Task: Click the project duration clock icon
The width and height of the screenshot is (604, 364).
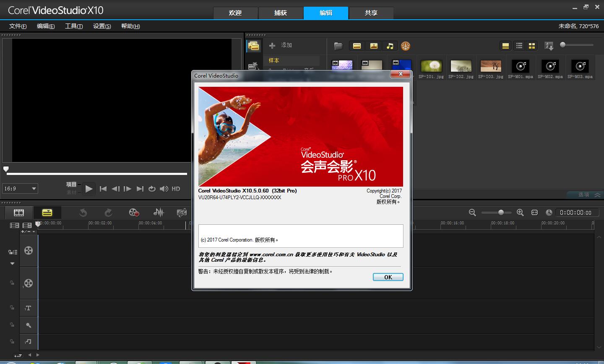Action: pos(549,213)
